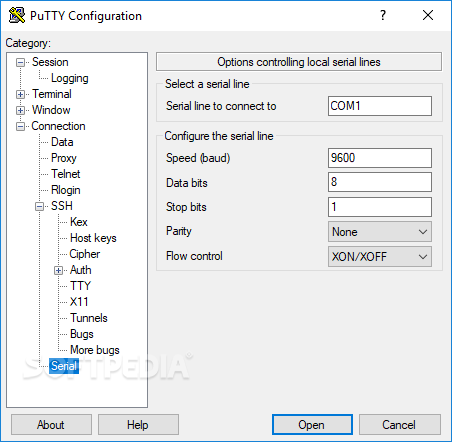The width and height of the screenshot is (452, 442).
Task: Select Auth category
Action: point(81,270)
